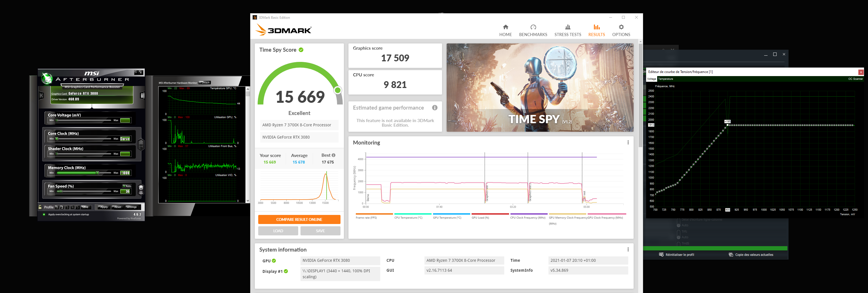The height and width of the screenshot is (293, 868).
Task: Toggle the fan speed Auto button
Action: [x=127, y=186]
